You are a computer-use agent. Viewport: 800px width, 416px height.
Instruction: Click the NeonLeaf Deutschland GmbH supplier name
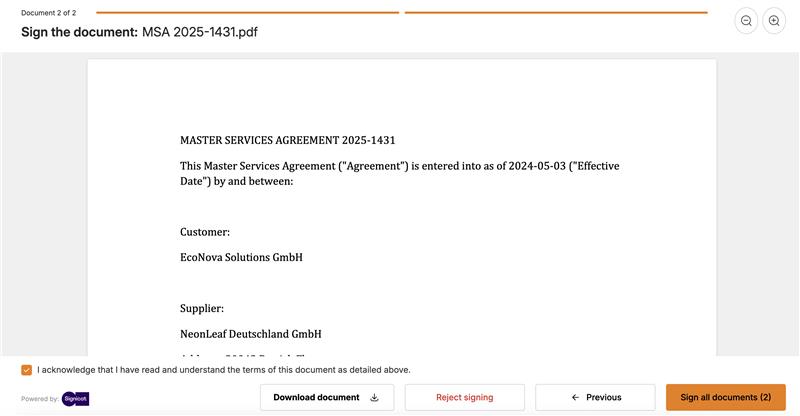(250, 333)
